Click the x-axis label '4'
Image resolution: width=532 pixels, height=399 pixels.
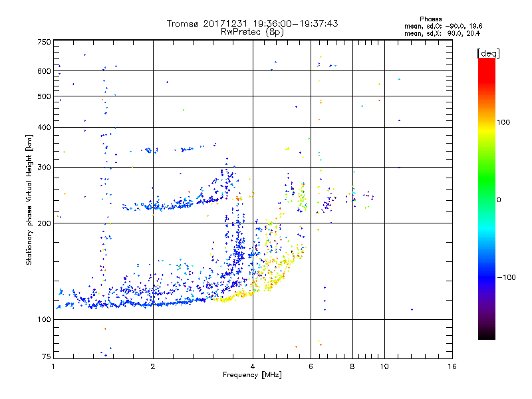(253, 366)
